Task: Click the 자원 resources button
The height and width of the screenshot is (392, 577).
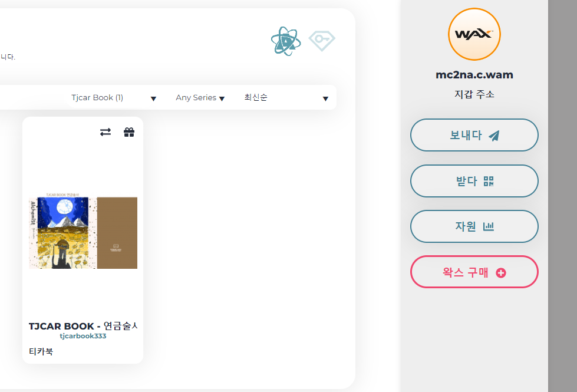Action: tap(474, 226)
